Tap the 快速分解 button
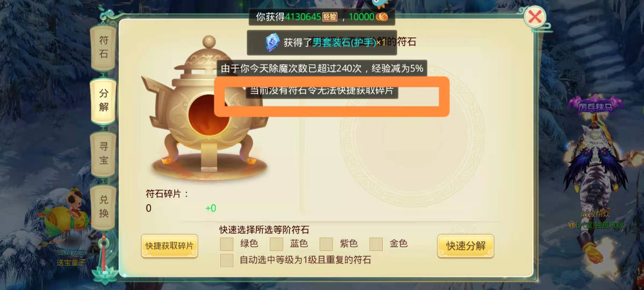This screenshot has height=290, width=644. click(466, 246)
